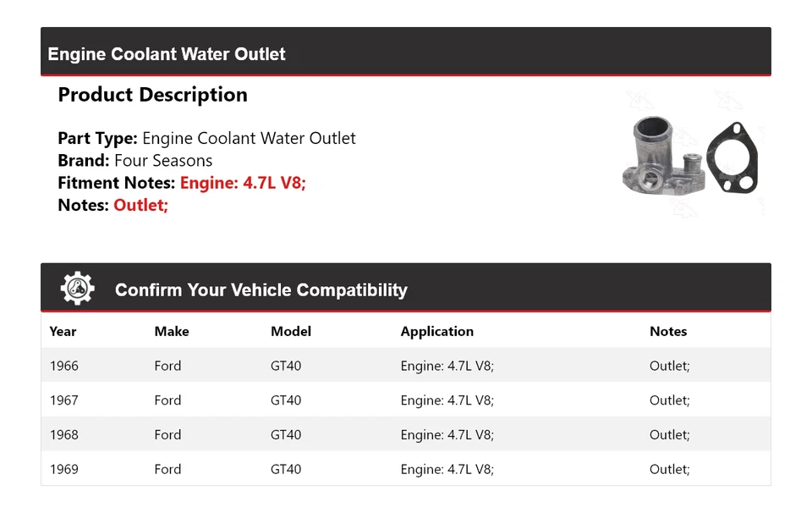Viewport: 812px width, 513px height.
Task: Click the Make column header
Action: tap(172, 331)
